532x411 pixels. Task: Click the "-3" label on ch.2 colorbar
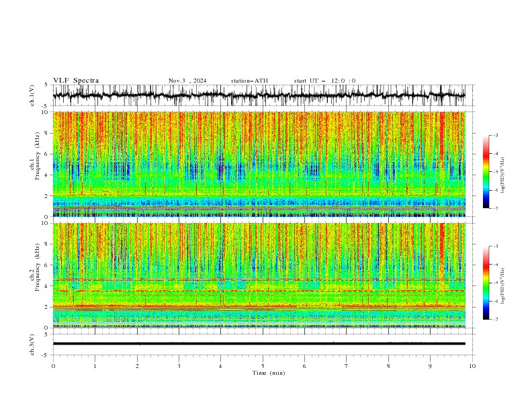pos(496,246)
